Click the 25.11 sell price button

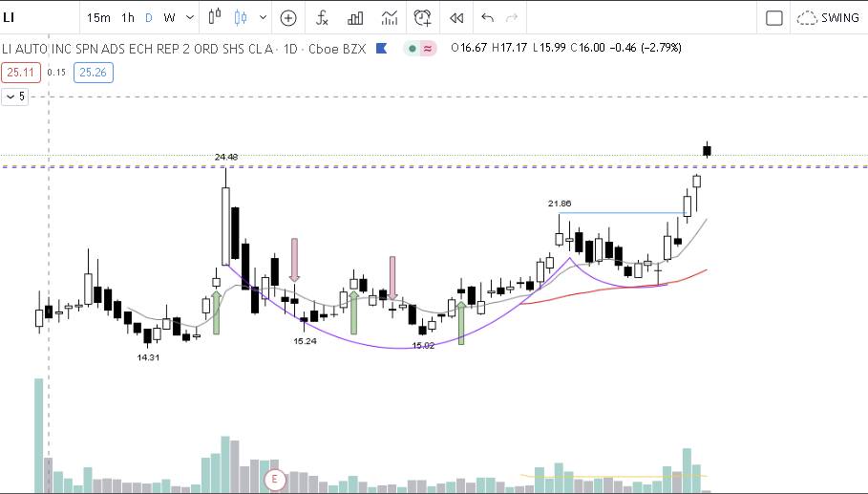(x=20, y=73)
